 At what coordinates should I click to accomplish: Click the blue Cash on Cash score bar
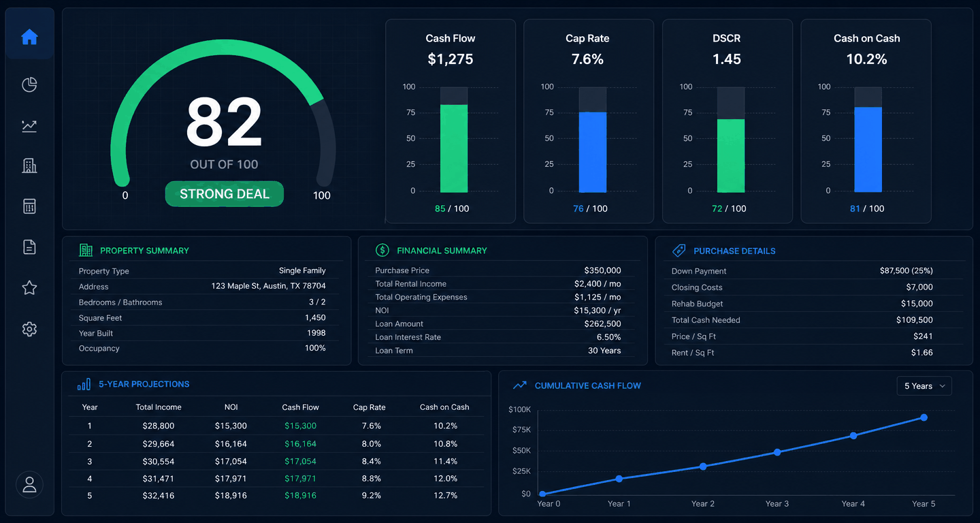868,149
